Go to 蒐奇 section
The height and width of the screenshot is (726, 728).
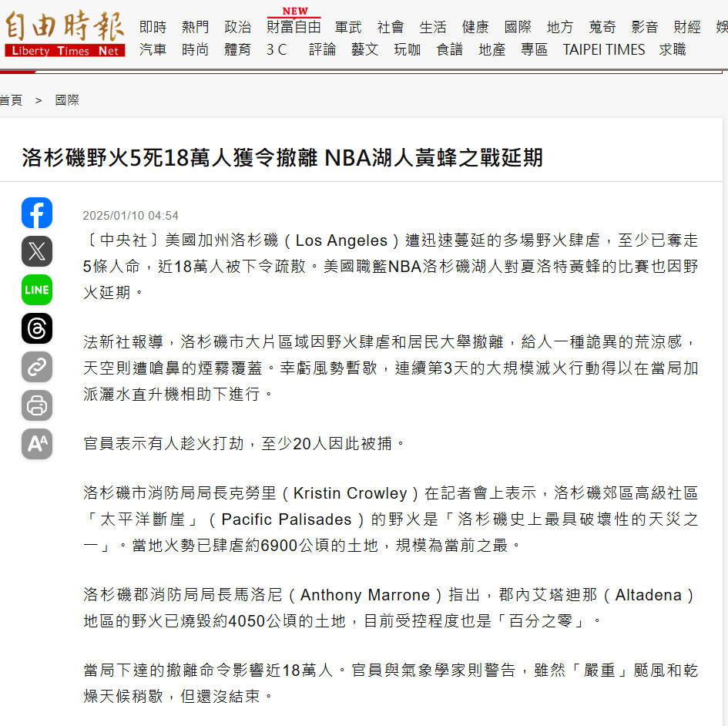602,27
